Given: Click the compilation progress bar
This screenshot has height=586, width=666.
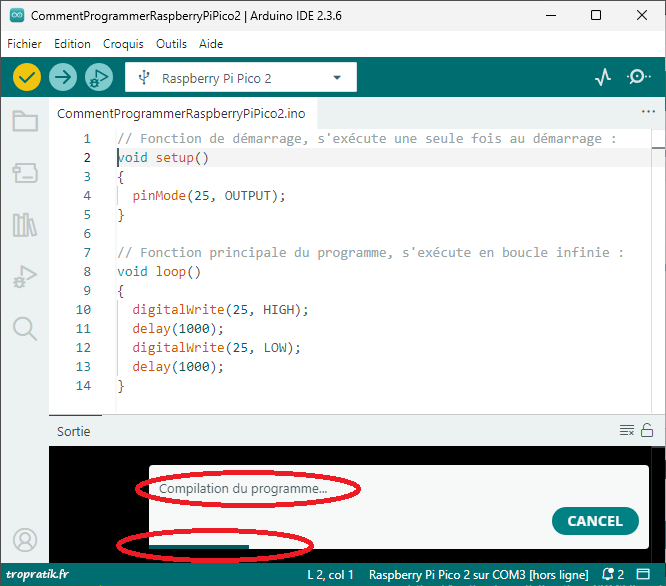Looking at the screenshot, I should pyautogui.click(x=199, y=547).
